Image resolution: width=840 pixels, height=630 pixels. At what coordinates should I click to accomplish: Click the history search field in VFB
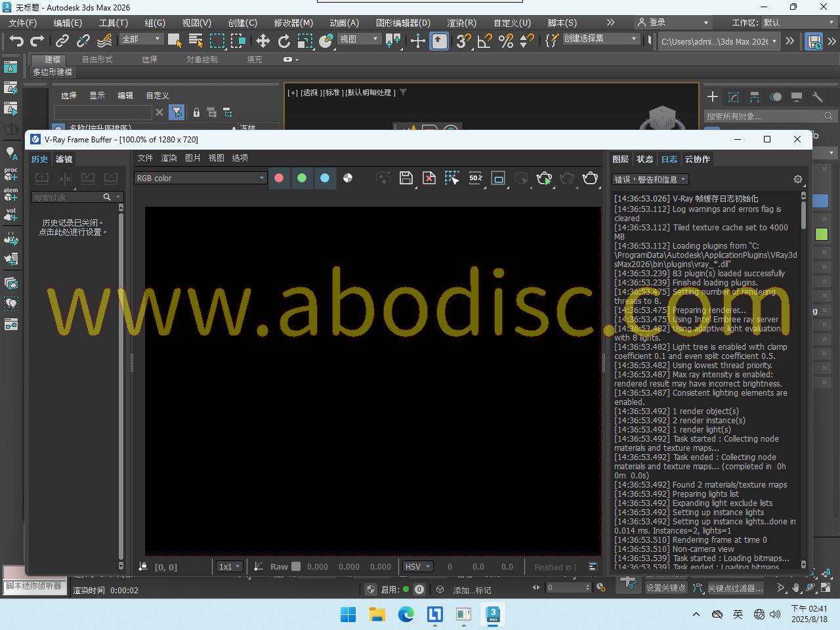(77, 197)
